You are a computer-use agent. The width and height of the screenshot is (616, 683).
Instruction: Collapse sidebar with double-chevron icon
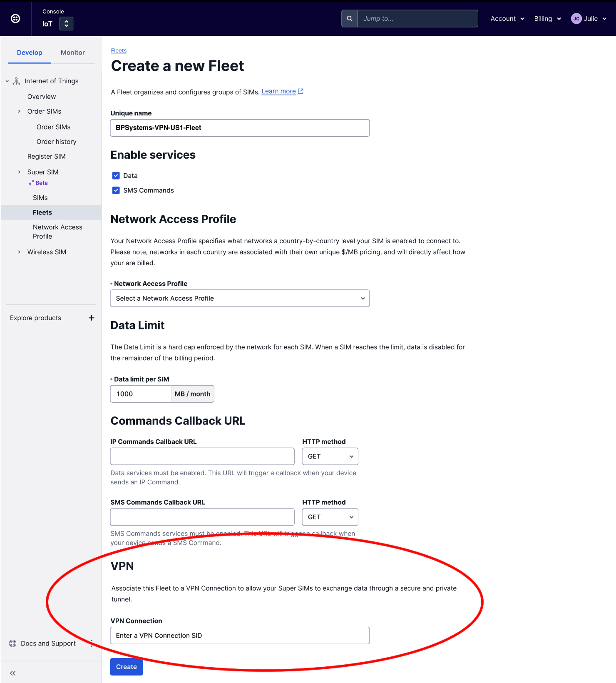[13, 673]
